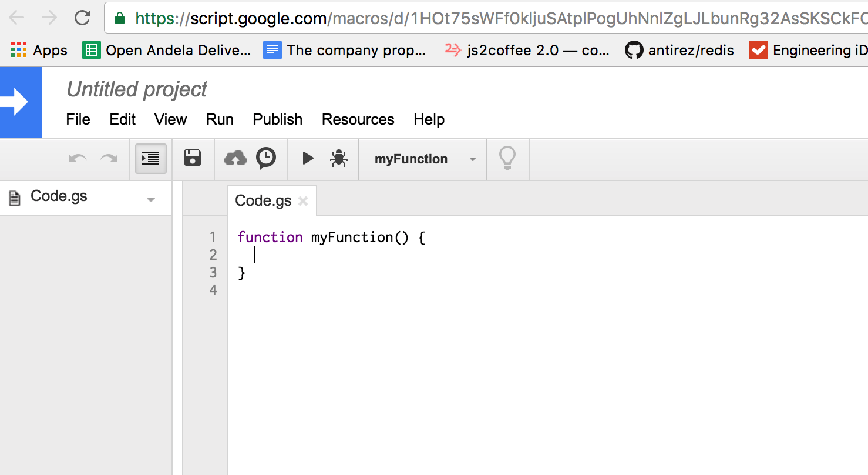The width and height of the screenshot is (868, 475).
Task: View execution transcript via the clock icon
Action: 266,158
